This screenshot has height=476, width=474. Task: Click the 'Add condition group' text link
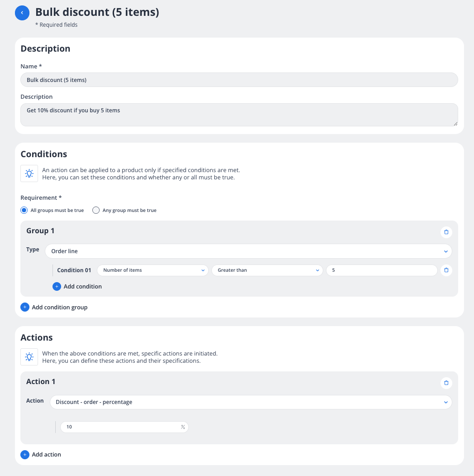(59, 307)
